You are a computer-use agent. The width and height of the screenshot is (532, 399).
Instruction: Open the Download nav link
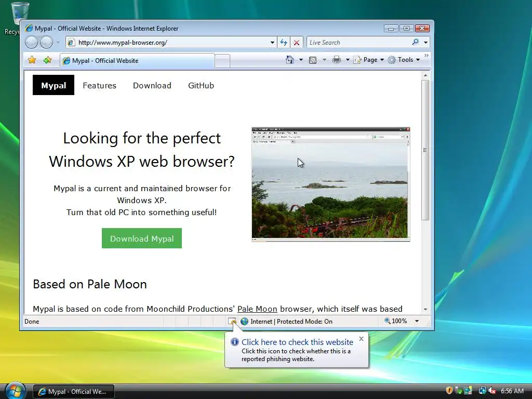(152, 86)
